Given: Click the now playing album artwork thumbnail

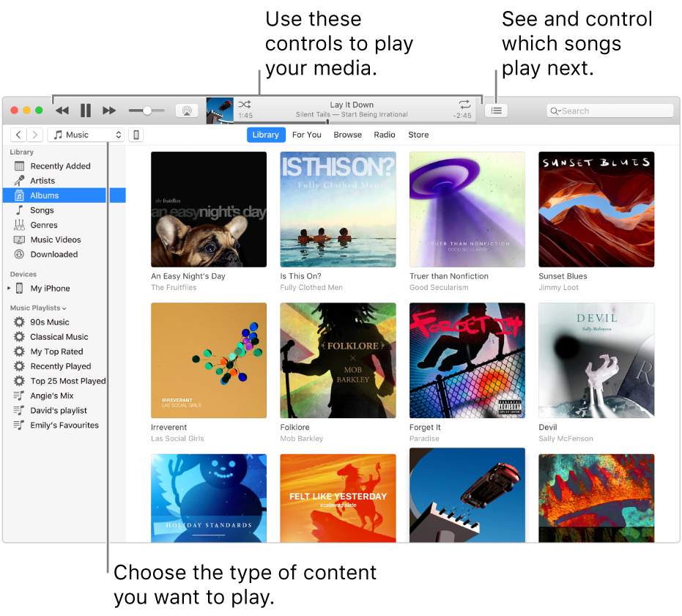Looking at the screenshot, I should [220, 111].
